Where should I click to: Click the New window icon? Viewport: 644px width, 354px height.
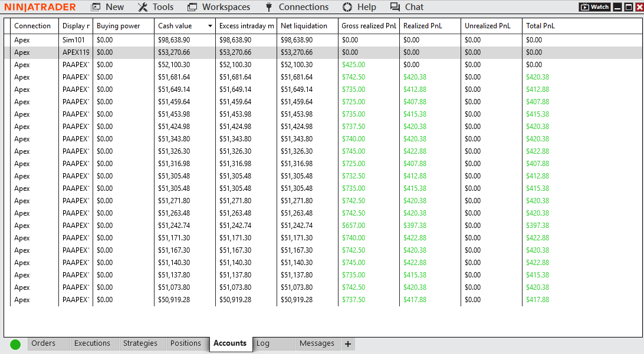tap(96, 7)
